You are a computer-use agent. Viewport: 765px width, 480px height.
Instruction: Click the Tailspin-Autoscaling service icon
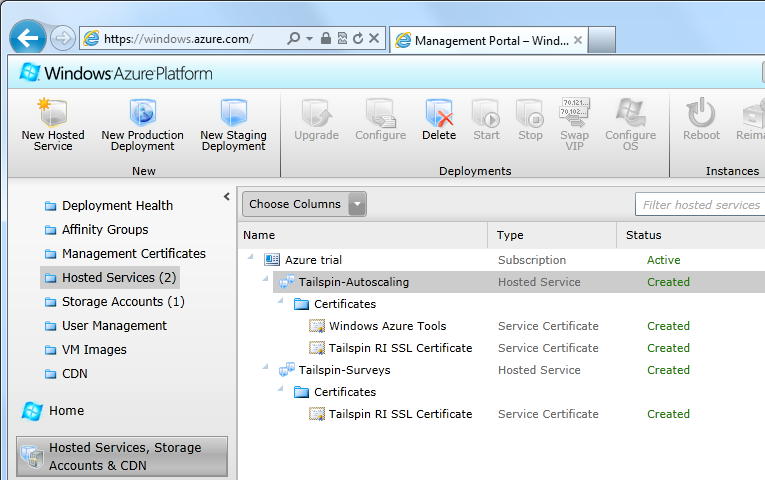[287, 282]
